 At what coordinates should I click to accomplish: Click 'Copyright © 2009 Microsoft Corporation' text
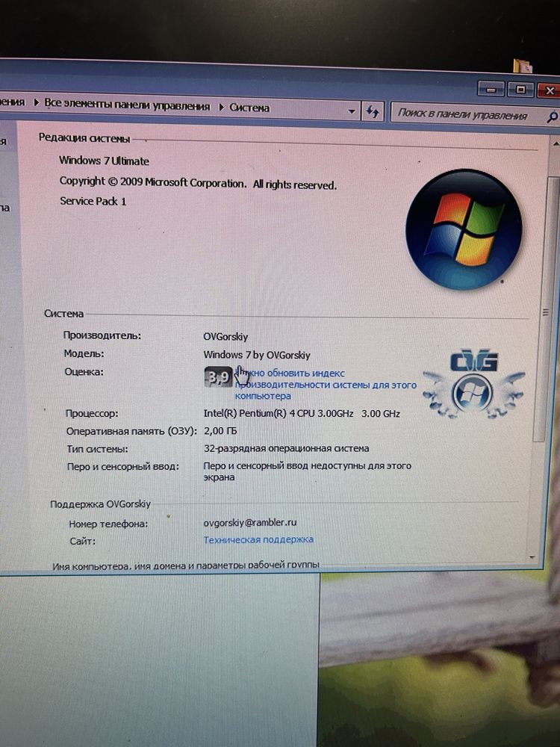point(153,182)
